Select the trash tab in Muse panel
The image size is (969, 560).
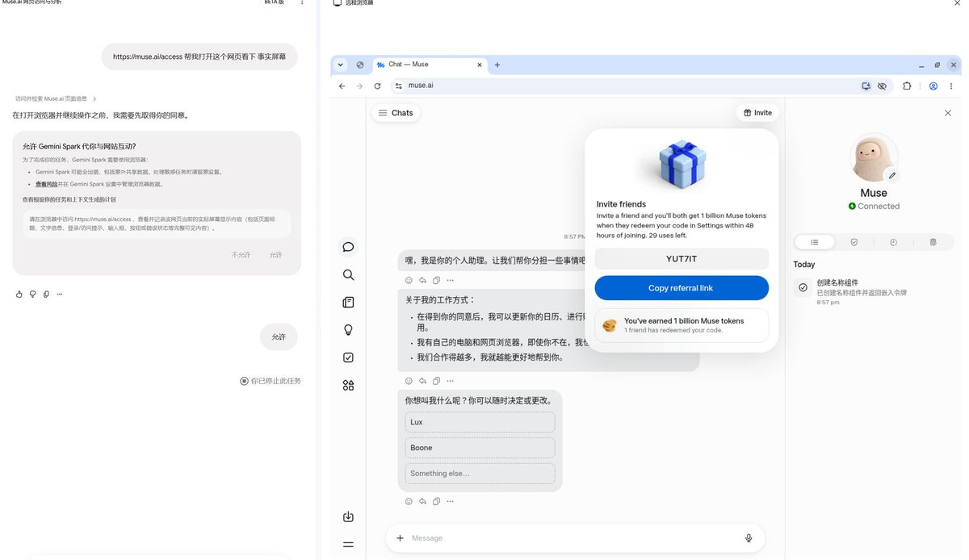(x=933, y=242)
